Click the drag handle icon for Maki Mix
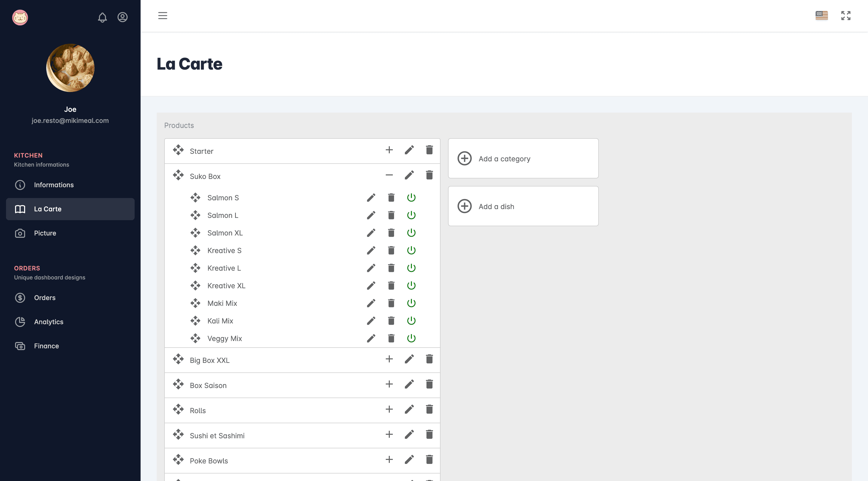The image size is (868, 481). pos(196,303)
